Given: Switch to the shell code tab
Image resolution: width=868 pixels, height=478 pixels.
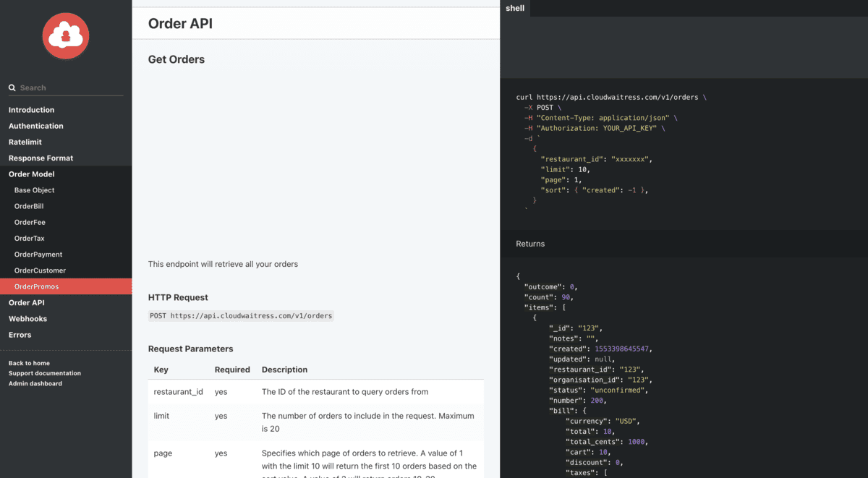Looking at the screenshot, I should [515, 8].
